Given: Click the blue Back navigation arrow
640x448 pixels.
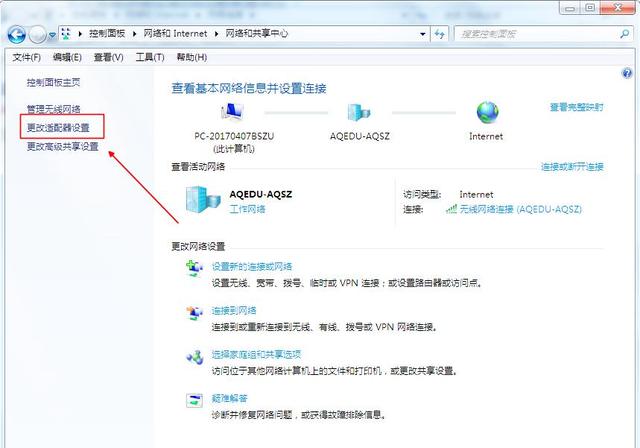Looking at the screenshot, I should (x=17, y=35).
